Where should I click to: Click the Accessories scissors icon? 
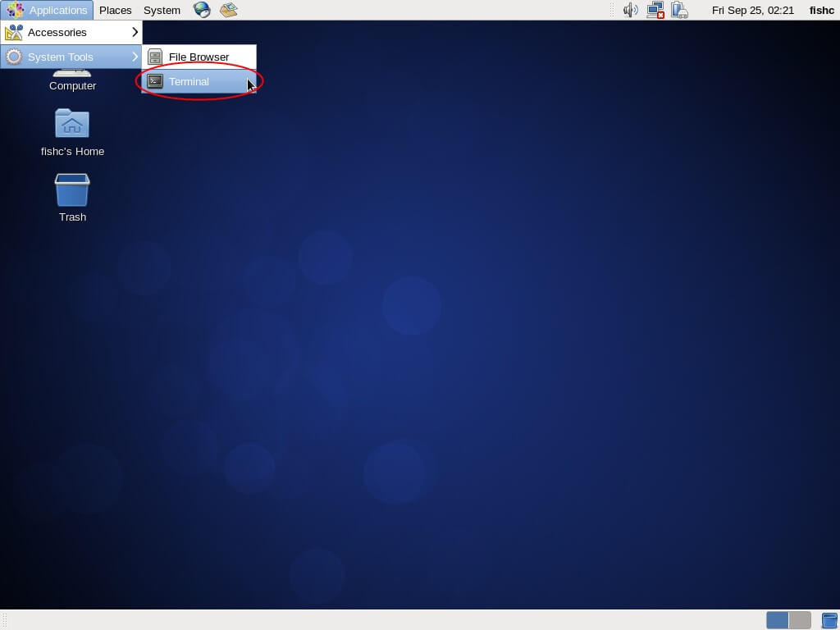click(14, 32)
